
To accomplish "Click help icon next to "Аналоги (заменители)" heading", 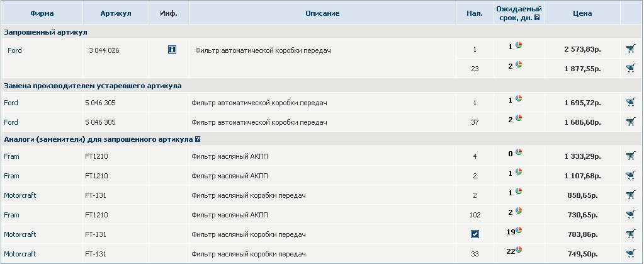I will pyautogui.click(x=198, y=139).
